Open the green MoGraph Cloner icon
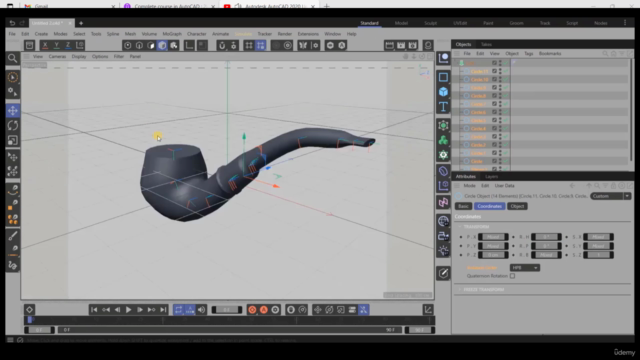 443,140
